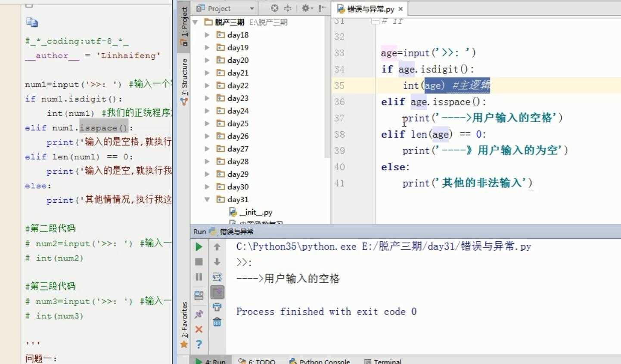The width and height of the screenshot is (621, 364).
Task: Open the 6: TODO bottom tab
Action: [x=257, y=361]
